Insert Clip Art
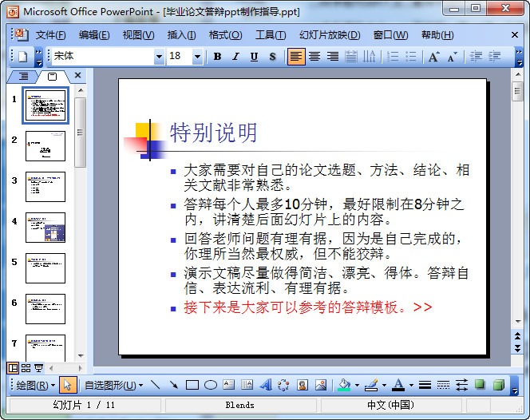 [303, 385]
